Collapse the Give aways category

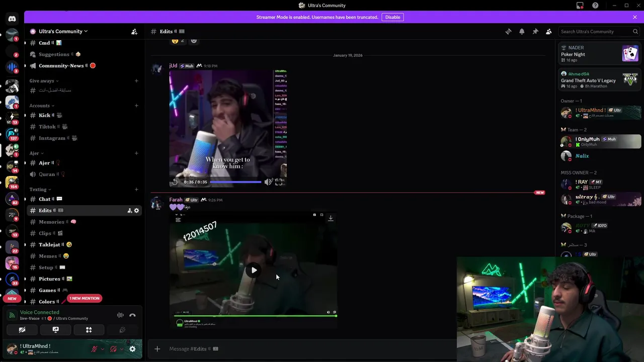[x=44, y=80]
